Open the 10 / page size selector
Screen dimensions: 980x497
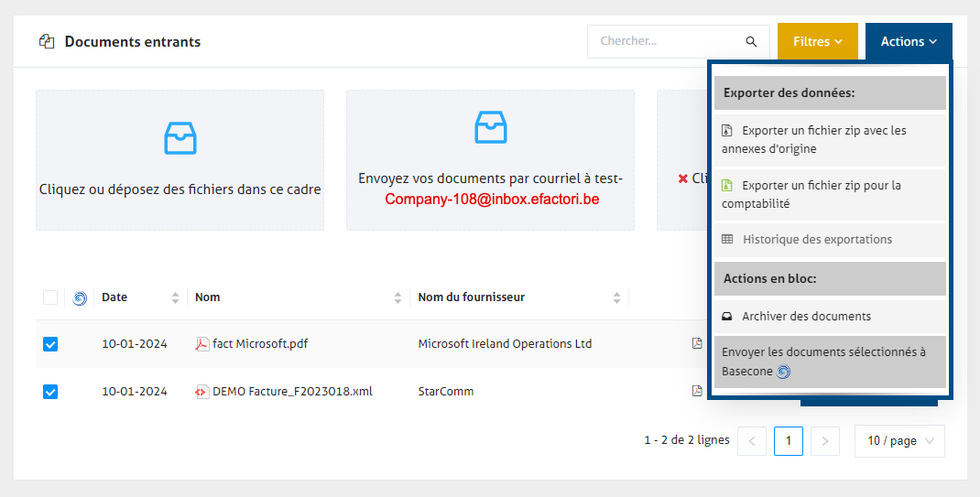click(898, 441)
